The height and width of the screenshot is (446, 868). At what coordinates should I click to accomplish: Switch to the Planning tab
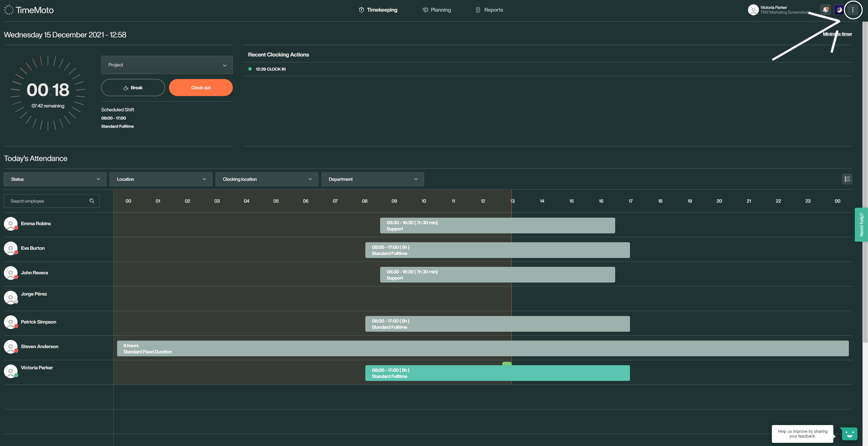(436, 10)
